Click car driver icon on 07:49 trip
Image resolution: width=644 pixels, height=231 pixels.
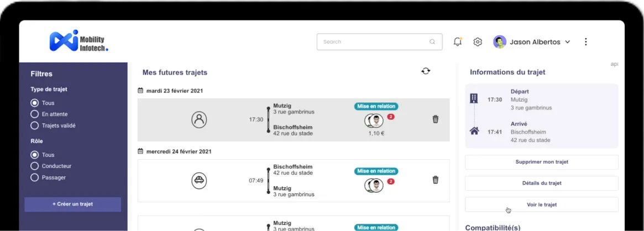(199, 181)
